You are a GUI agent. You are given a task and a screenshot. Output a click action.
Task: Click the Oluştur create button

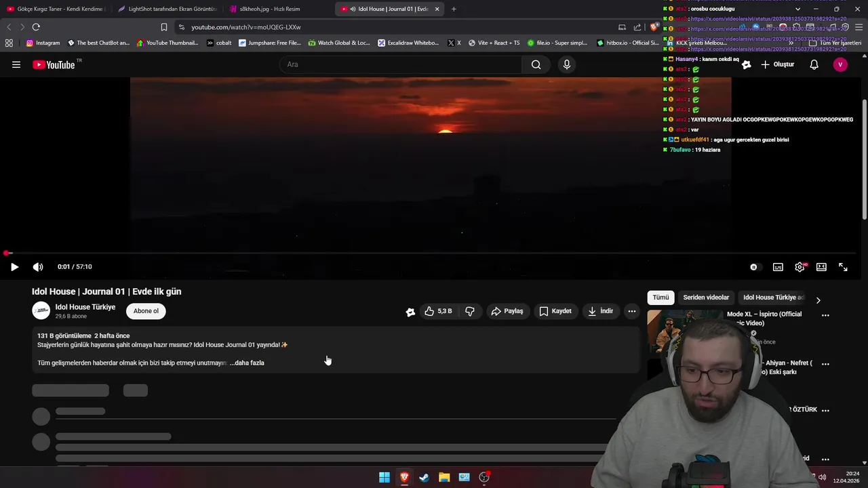[x=777, y=64]
